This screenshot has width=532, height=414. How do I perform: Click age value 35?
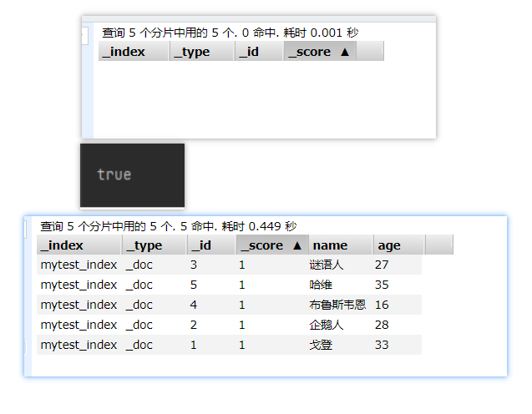click(x=382, y=285)
